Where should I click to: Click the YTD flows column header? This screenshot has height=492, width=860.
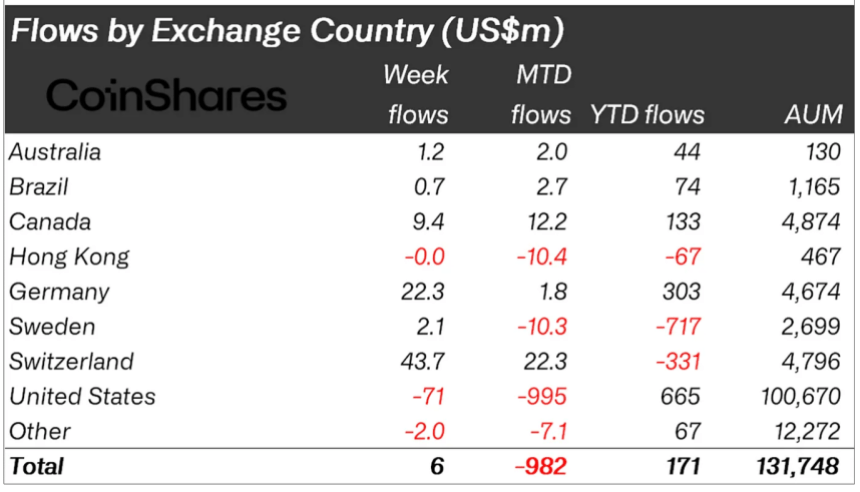[648, 115]
